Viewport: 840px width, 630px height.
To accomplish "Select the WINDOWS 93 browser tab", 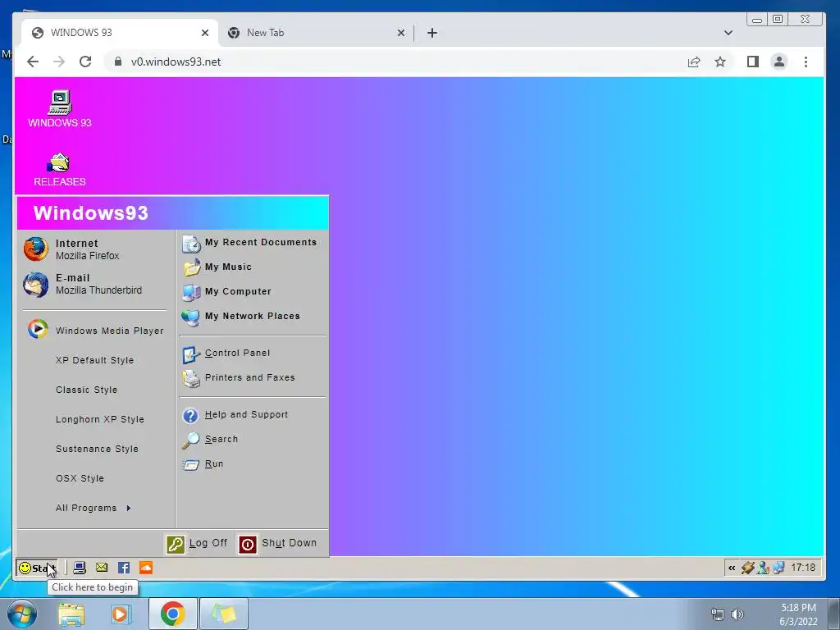I will (x=120, y=33).
